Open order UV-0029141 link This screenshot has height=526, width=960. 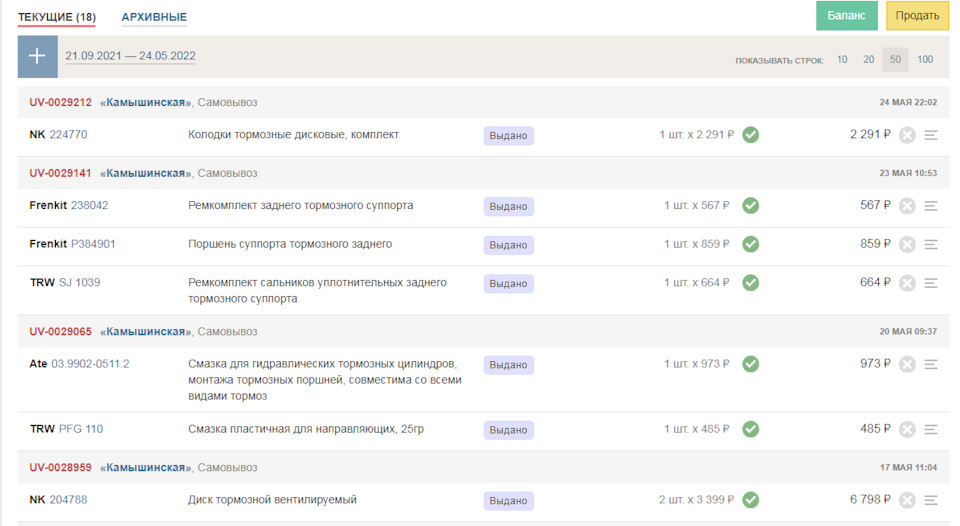pyautogui.click(x=60, y=173)
